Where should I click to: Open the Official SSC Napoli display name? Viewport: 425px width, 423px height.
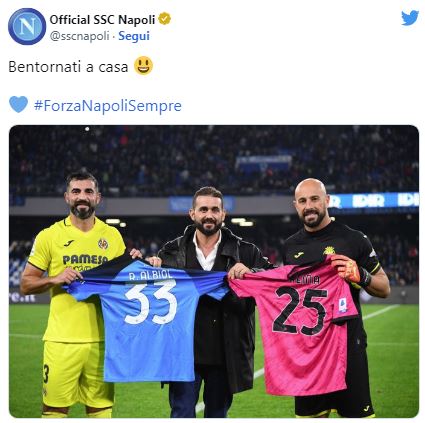(102, 19)
